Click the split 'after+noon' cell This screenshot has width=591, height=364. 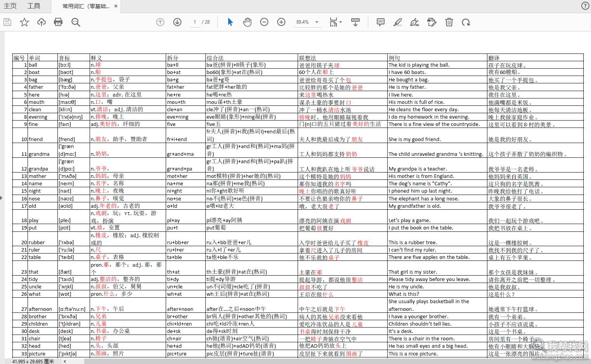coord(180,309)
